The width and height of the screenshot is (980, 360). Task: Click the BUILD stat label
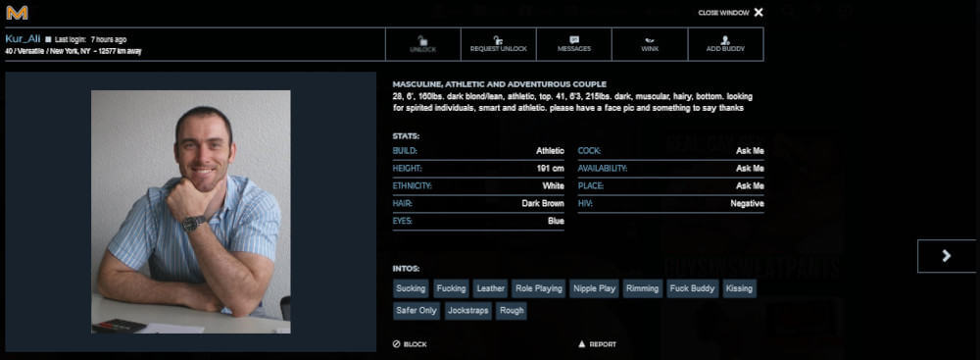pos(405,151)
